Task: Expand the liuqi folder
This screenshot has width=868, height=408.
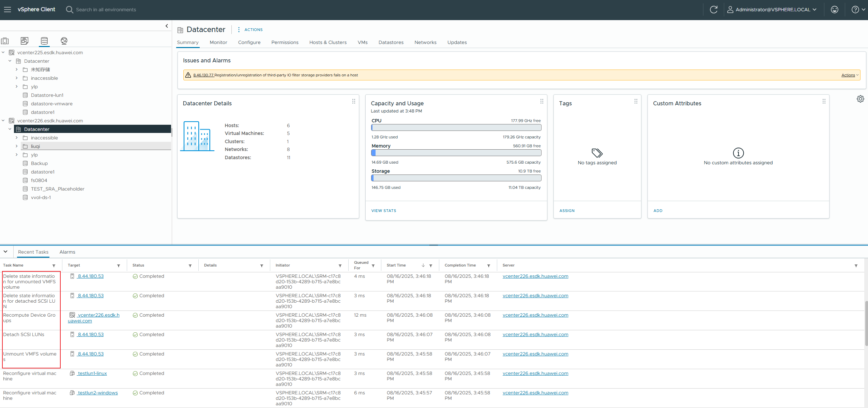Action: tap(16, 146)
